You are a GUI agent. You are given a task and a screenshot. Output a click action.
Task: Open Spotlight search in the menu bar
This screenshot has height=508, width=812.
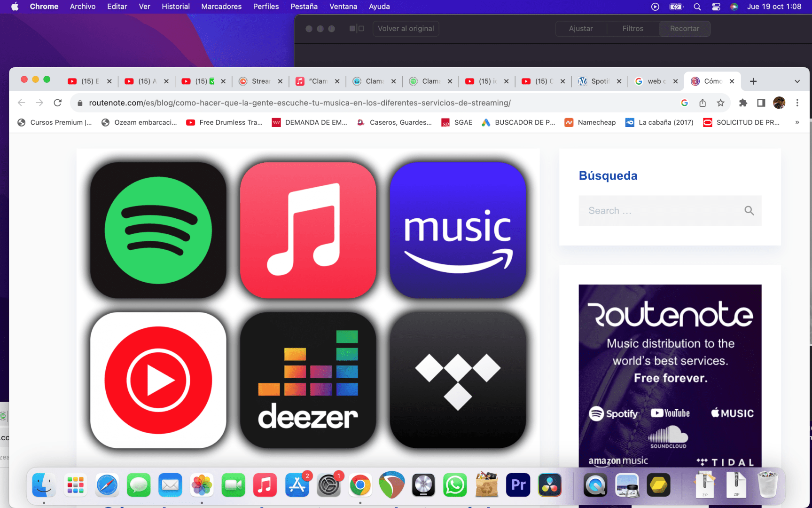pos(697,7)
